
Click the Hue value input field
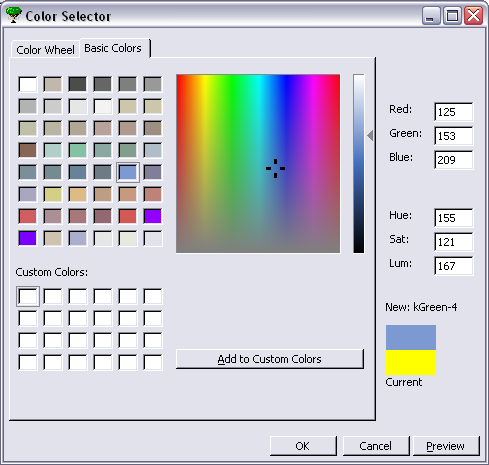coord(454,218)
